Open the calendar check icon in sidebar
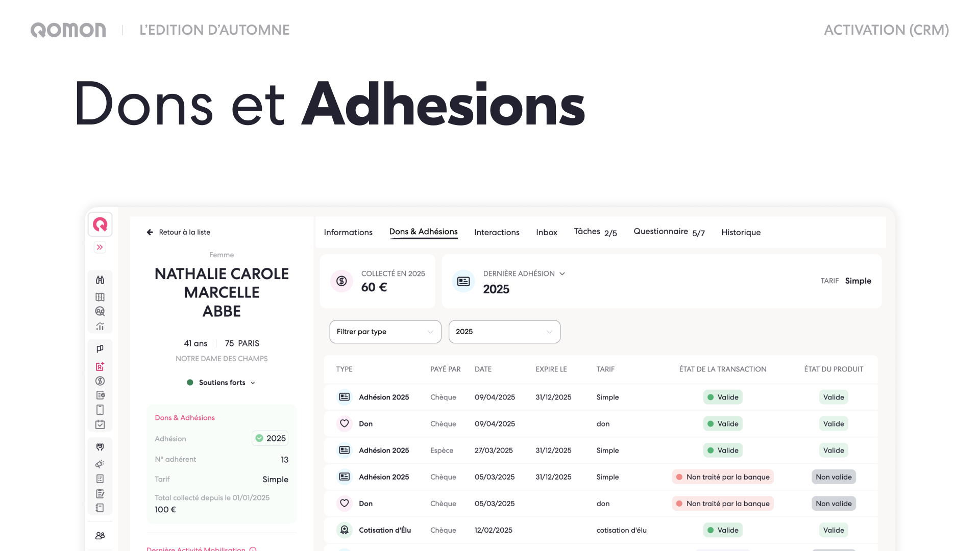The width and height of the screenshot is (980, 551). 100,424
